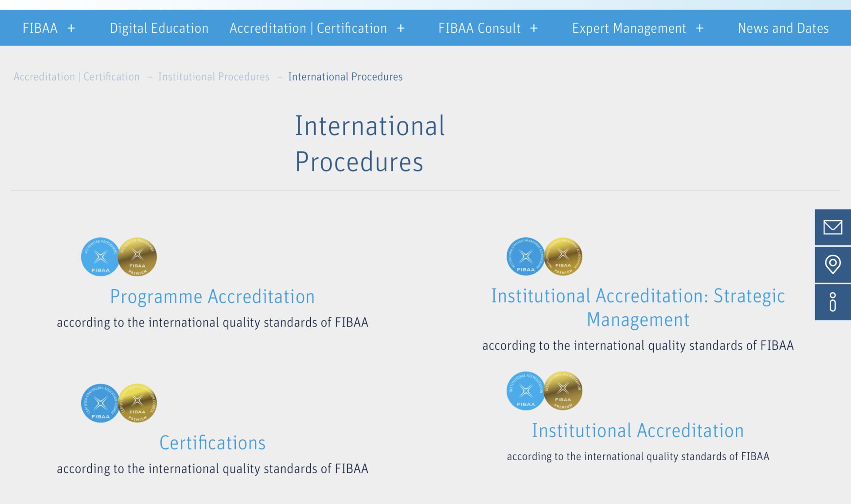Viewport: 851px width, 504px height.
Task: Open Institutional Accreditation: Strategic Management link
Action: pyautogui.click(x=638, y=307)
